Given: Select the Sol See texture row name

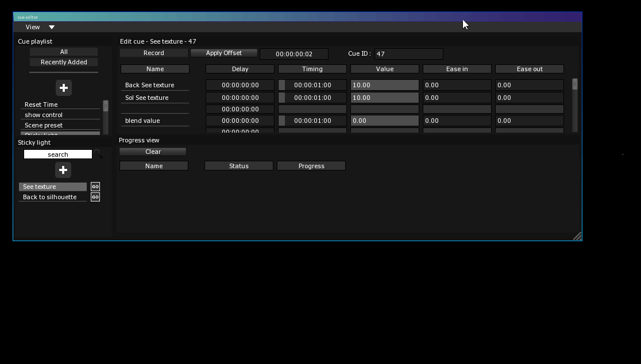Looking at the screenshot, I should pos(155,98).
